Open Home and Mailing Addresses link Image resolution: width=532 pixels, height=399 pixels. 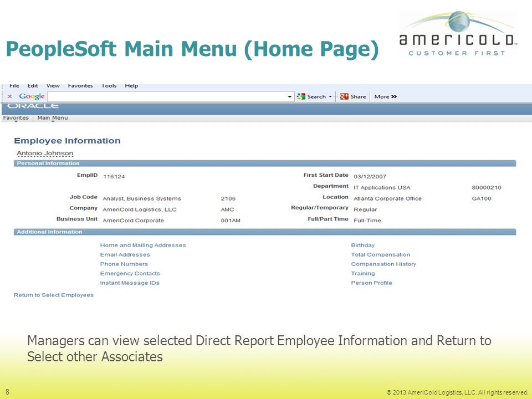pos(143,245)
